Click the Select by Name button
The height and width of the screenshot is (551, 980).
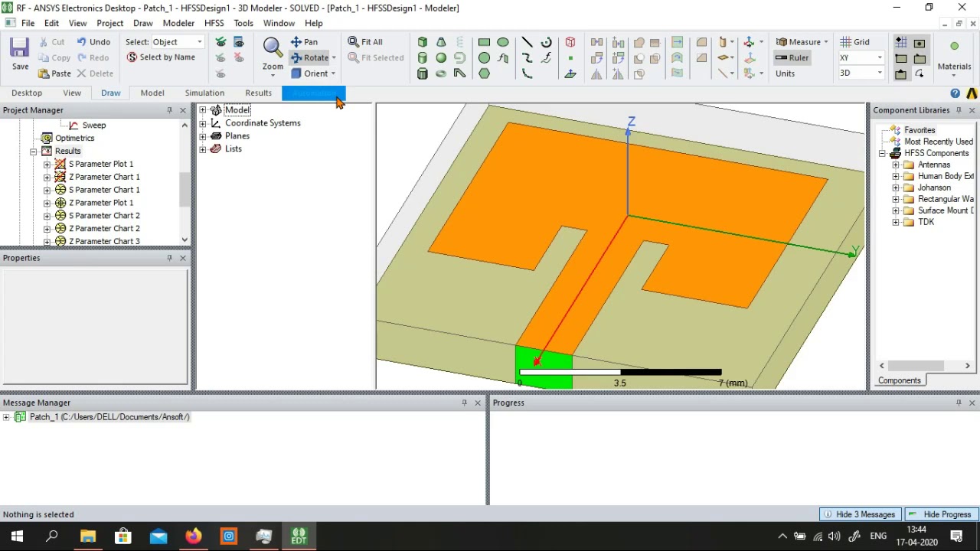coord(161,57)
